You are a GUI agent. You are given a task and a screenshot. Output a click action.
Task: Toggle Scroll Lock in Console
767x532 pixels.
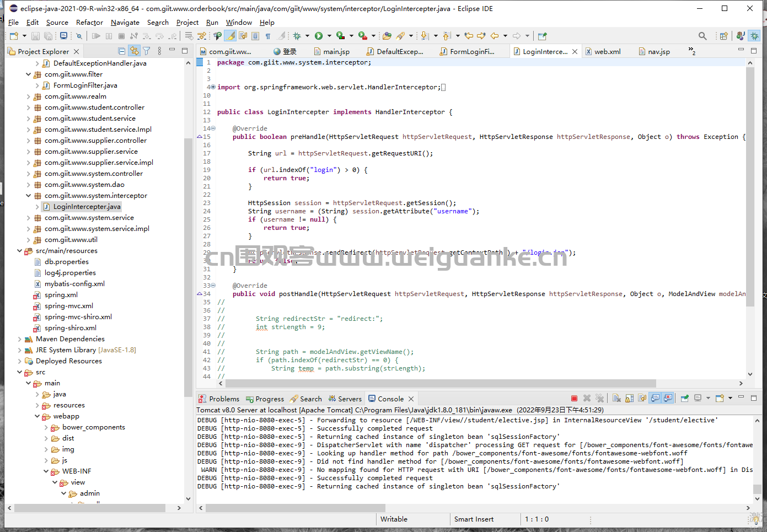(x=629, y=398)
